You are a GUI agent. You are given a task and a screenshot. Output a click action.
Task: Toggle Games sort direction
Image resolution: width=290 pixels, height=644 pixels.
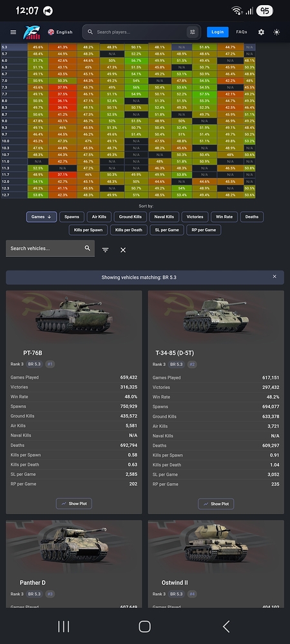(41, 217)
